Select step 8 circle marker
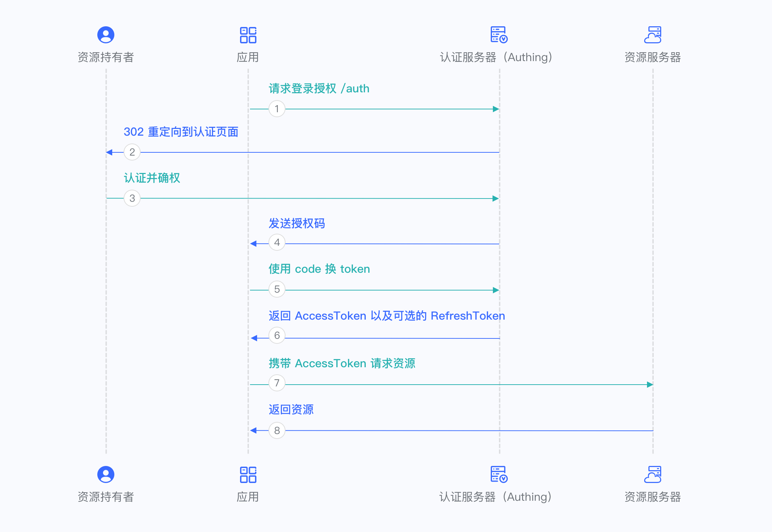This screenshot has height=532, width=772. (277, 430)
